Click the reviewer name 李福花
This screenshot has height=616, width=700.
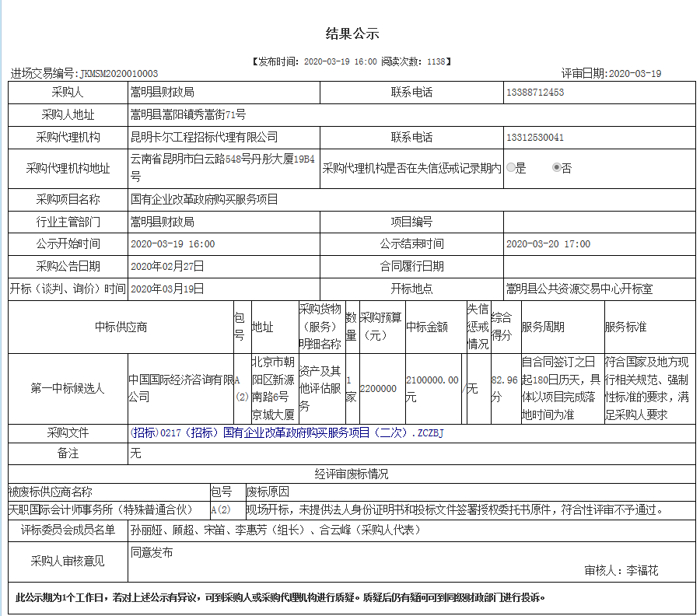click(x=642, y=571)
